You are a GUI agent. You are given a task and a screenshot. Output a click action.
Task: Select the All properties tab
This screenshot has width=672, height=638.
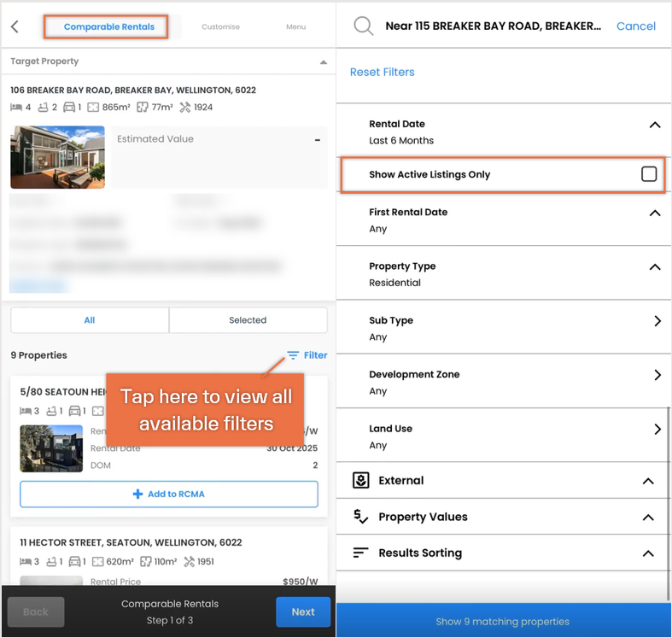(x=90, y=320)
